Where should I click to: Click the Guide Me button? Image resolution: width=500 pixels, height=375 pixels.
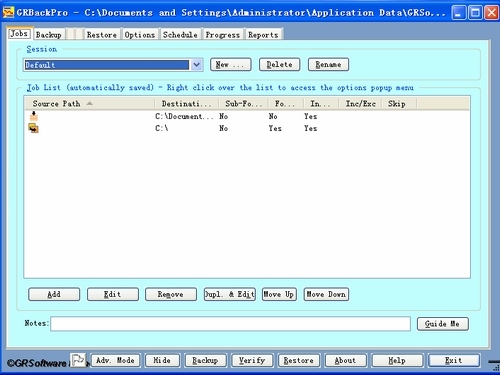click(443, 324)
